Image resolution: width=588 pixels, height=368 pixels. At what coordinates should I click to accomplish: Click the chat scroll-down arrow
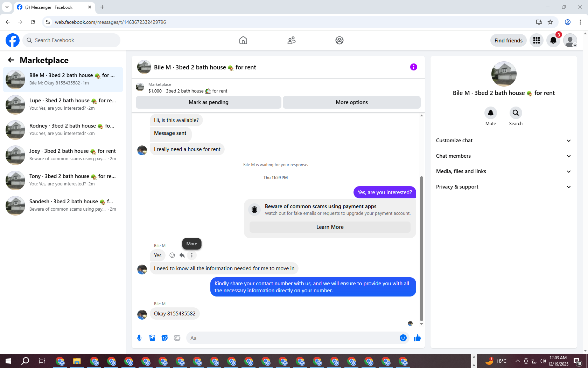pos(421,324)
